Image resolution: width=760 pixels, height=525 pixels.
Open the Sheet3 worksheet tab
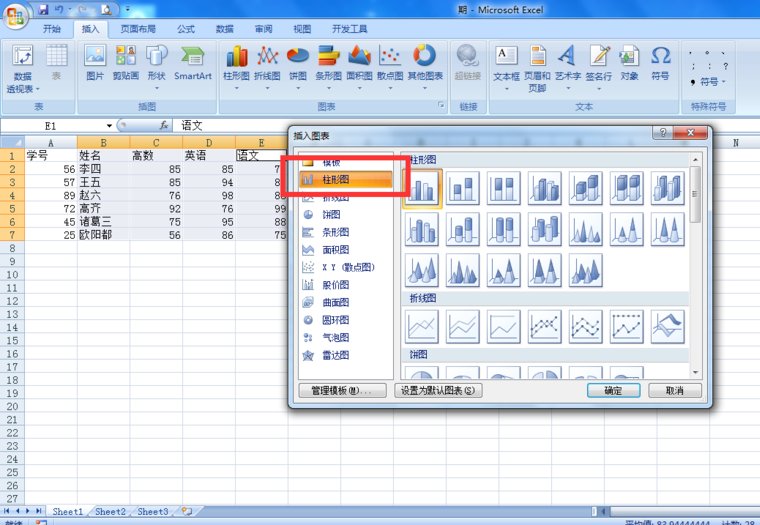(x=153, y=511)
